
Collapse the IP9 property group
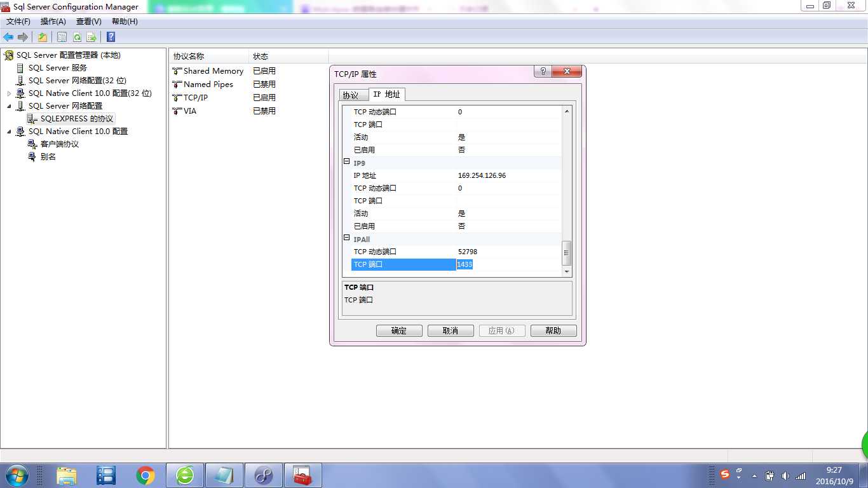click(x=346, y=162)
